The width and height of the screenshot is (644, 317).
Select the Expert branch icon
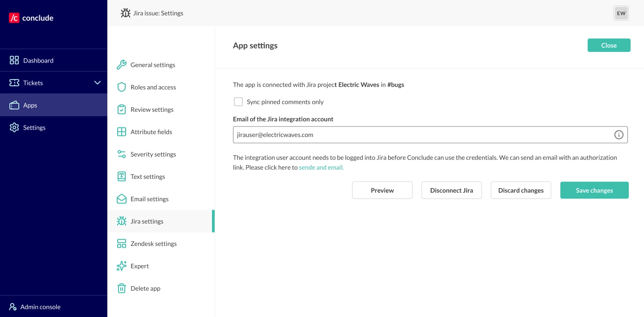[x=122, y=266]
